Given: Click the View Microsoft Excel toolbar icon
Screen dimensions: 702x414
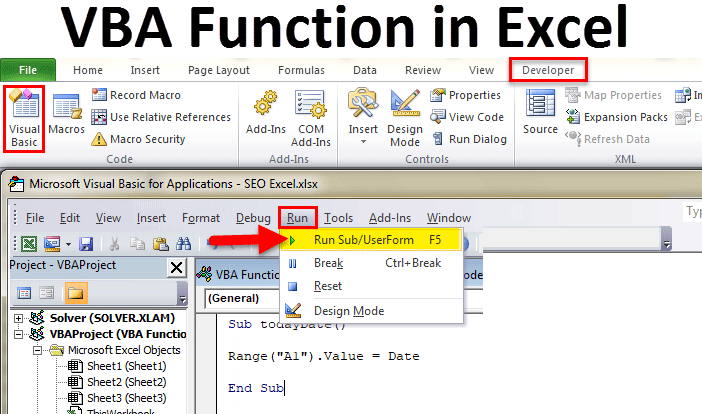Looking at the screenshot, I should (x=29, y=244).
